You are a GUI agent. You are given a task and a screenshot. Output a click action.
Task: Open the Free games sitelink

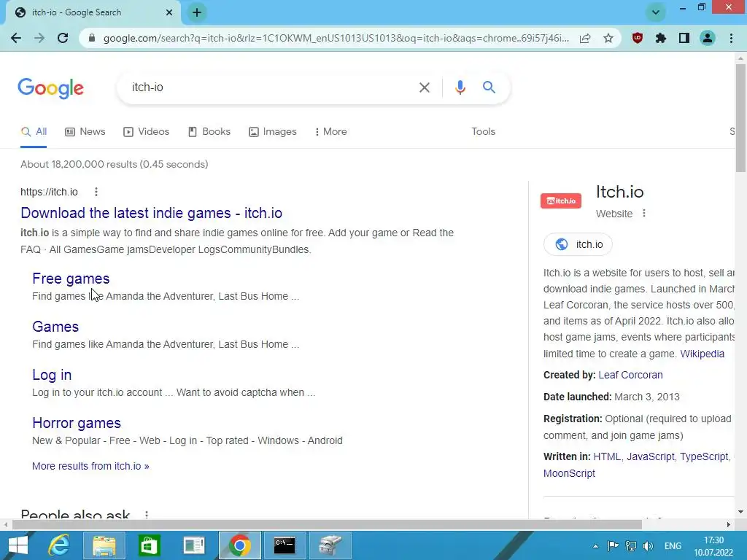click(71, 279)
